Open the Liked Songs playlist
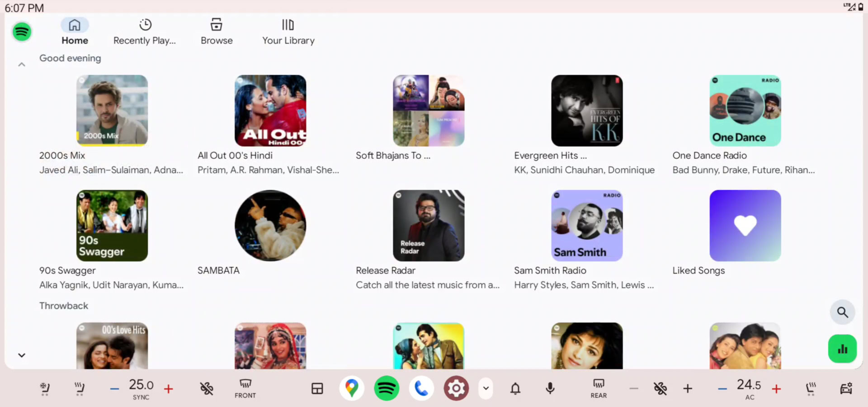 pos(745,226)
